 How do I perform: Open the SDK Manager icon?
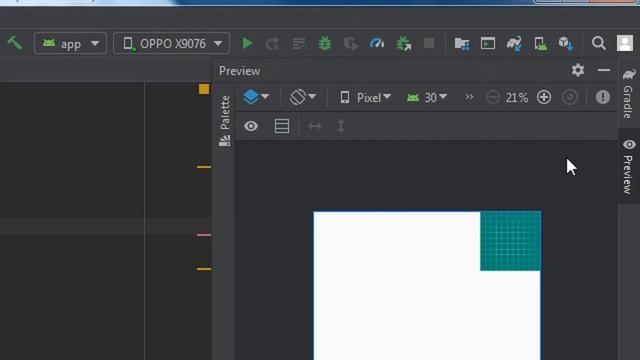pos(566,43)
